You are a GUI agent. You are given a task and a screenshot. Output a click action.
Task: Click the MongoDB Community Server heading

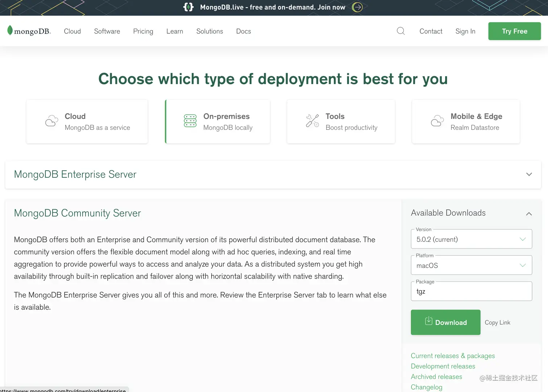[78, 213]
